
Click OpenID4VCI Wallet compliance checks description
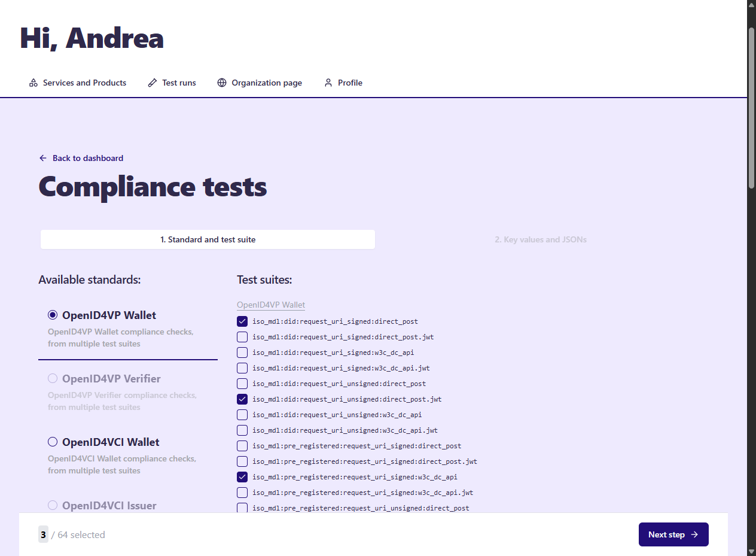point(122,464)
